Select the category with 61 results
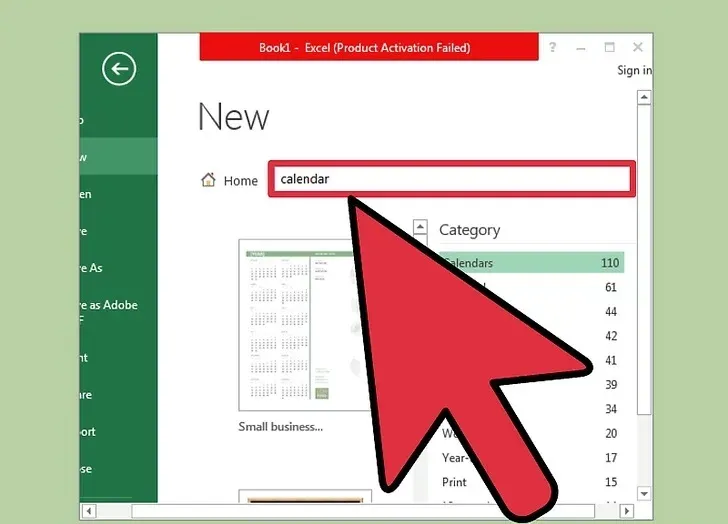Screen dimensions: 728x524 point(532,287)
